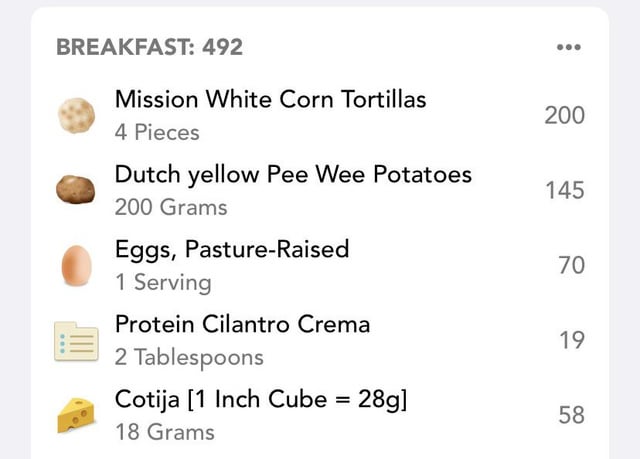Tap the BREAKFAST: 492 header

pos(149,47)
